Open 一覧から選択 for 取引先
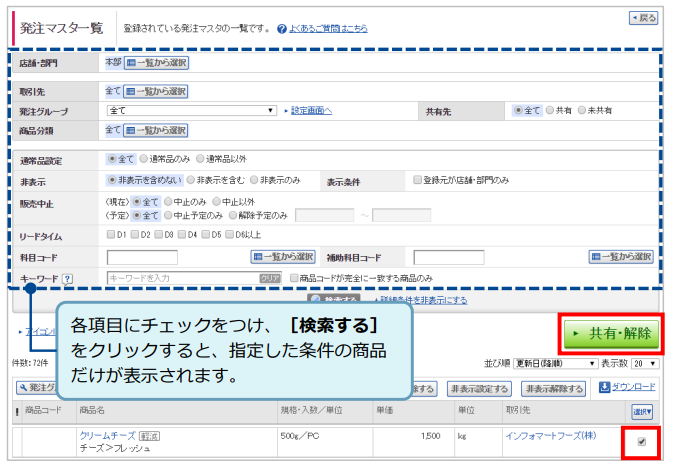 point(157,91)
